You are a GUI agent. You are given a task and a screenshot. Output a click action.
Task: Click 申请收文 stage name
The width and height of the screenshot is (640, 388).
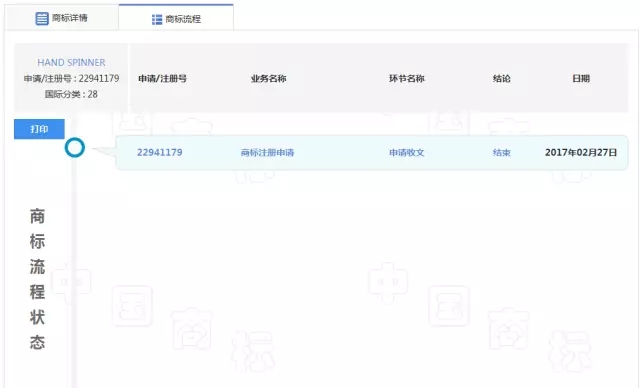(407, 153)
